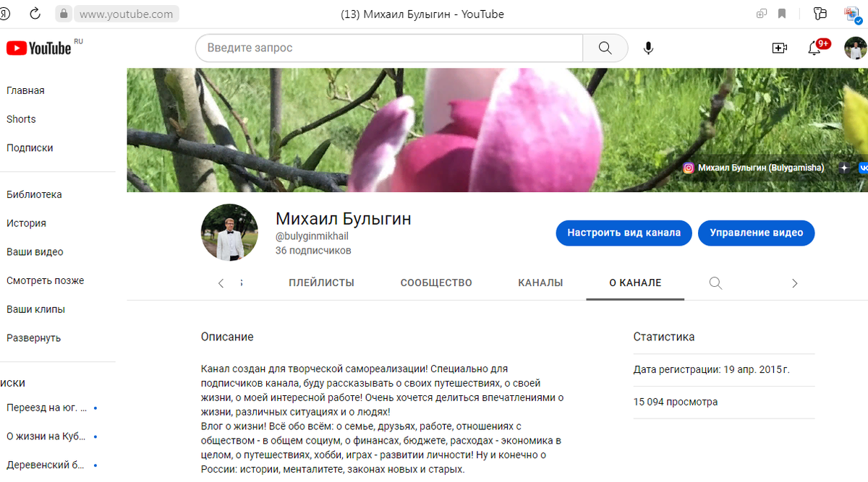
Task: Click the sparkle icon on the channel banner
Action: tap(844, 168)
